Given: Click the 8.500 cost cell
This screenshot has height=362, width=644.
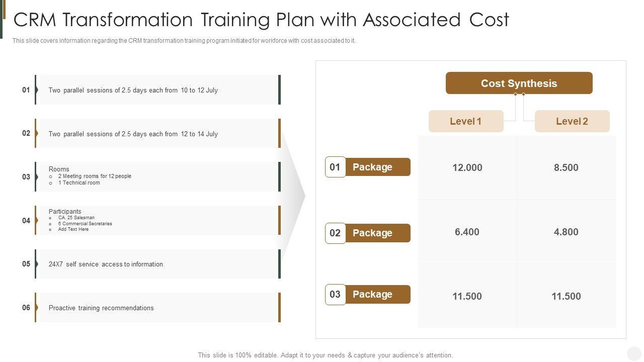Looking at the screenshot, I should click(566, 167).
